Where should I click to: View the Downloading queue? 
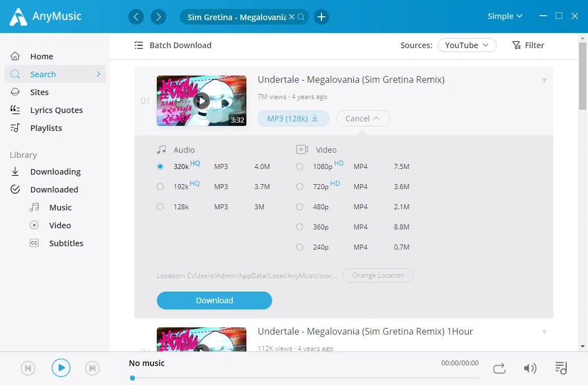(55, 171)
